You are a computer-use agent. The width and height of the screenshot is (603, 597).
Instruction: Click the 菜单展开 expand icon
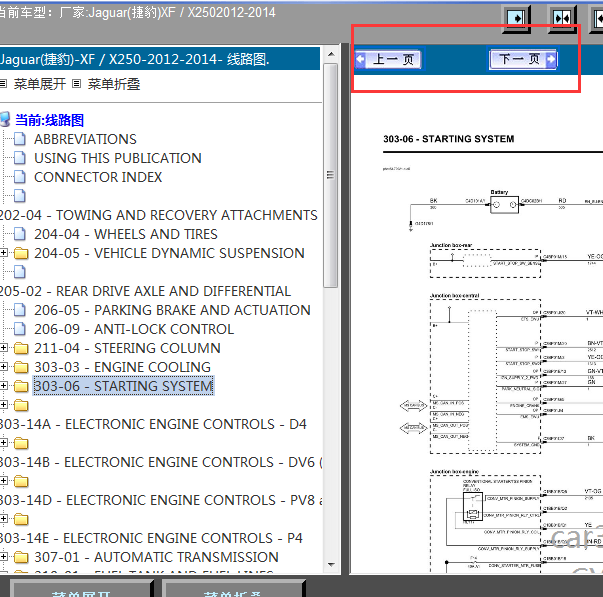tap(3, 83)
